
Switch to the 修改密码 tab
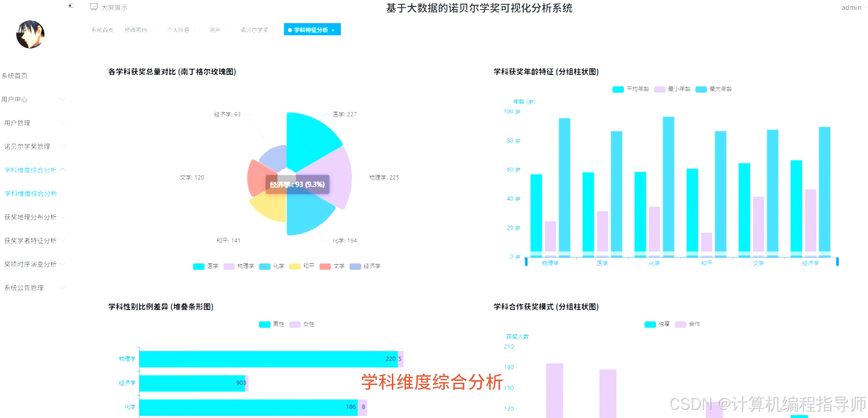coord(136,30)
